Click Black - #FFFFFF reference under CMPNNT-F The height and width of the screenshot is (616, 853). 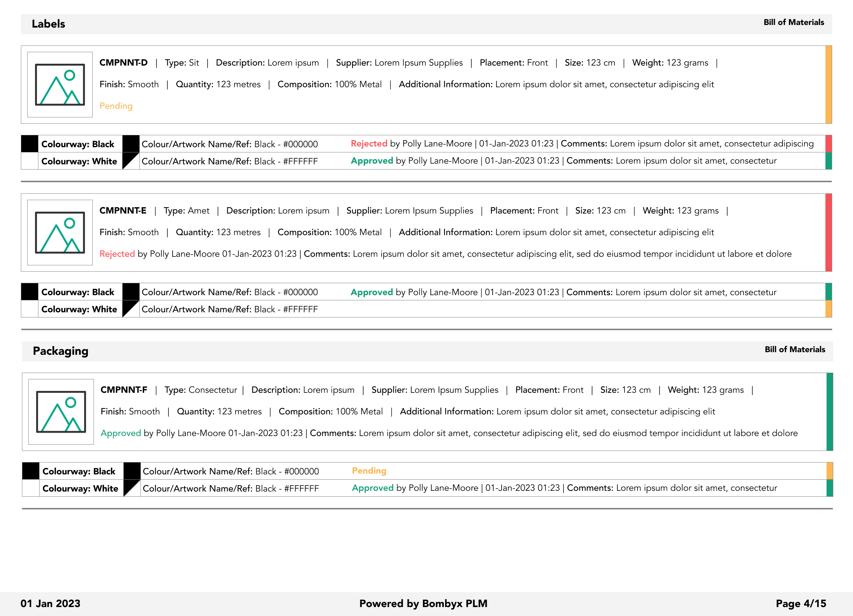pos(287,489)
